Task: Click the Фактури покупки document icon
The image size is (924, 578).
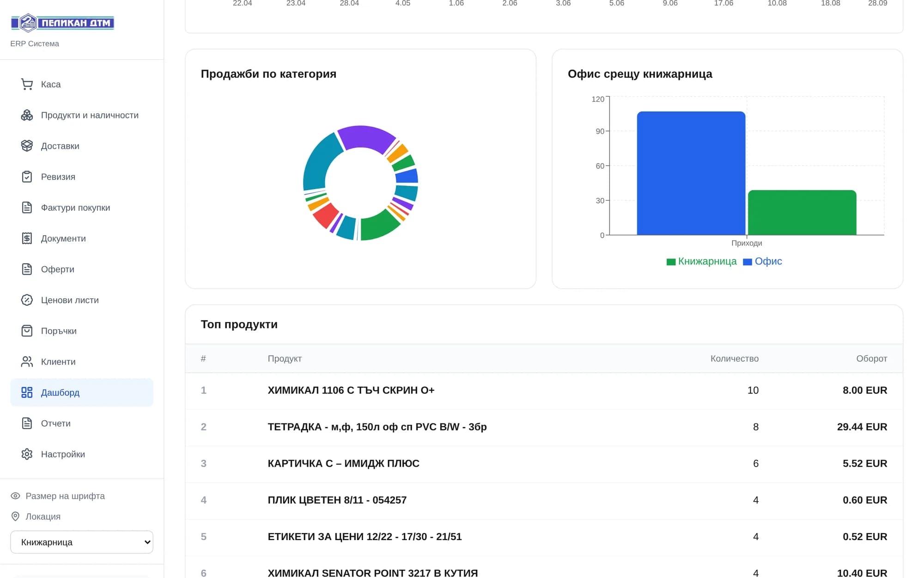Action: pos(27,208)
